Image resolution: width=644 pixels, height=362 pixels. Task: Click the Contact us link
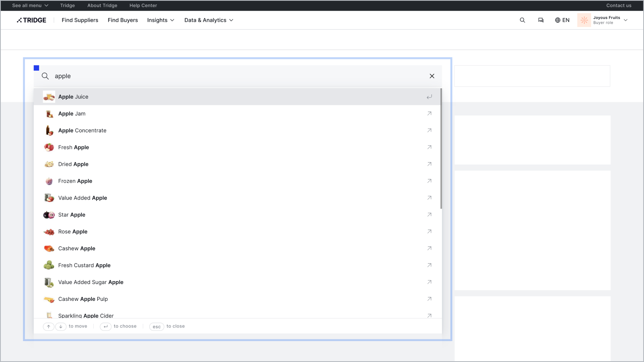coord(619,6)
